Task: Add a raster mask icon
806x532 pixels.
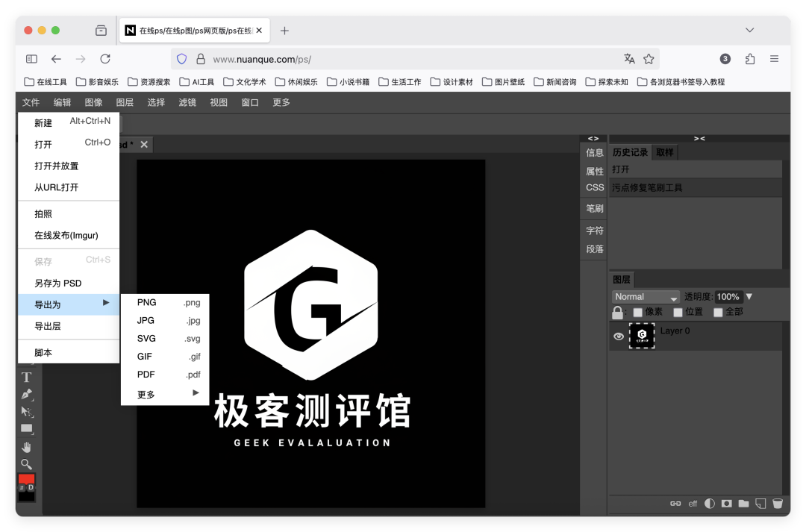Action: 726,504
